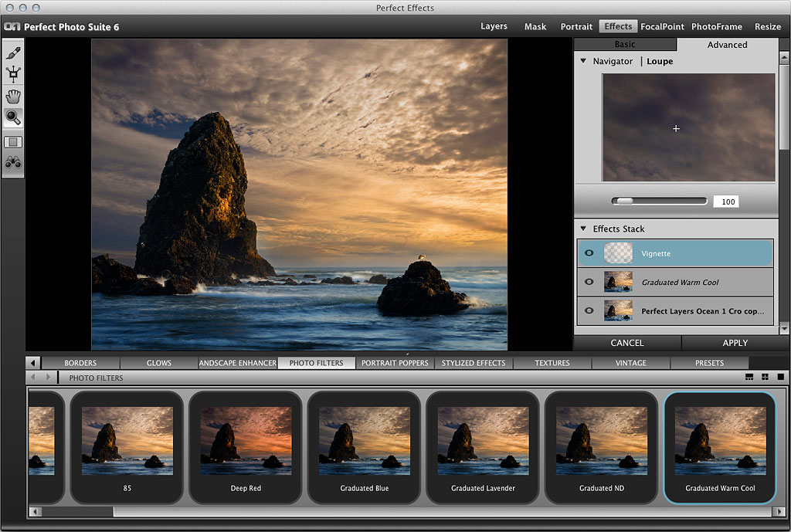Click the binoculars compare icon
This screenshot has height=532, width=791.
pos(13,162)
